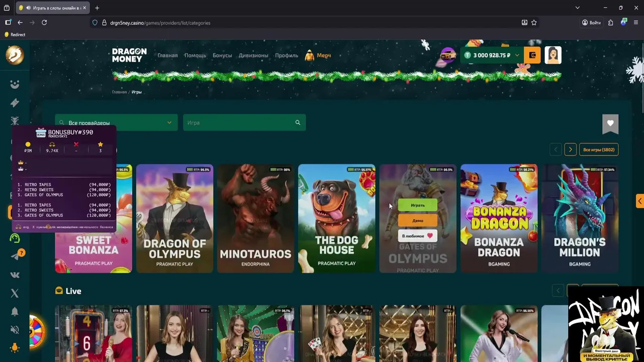Open the Telegram sidebar icon
644x362 pixels.
point(15,256)
